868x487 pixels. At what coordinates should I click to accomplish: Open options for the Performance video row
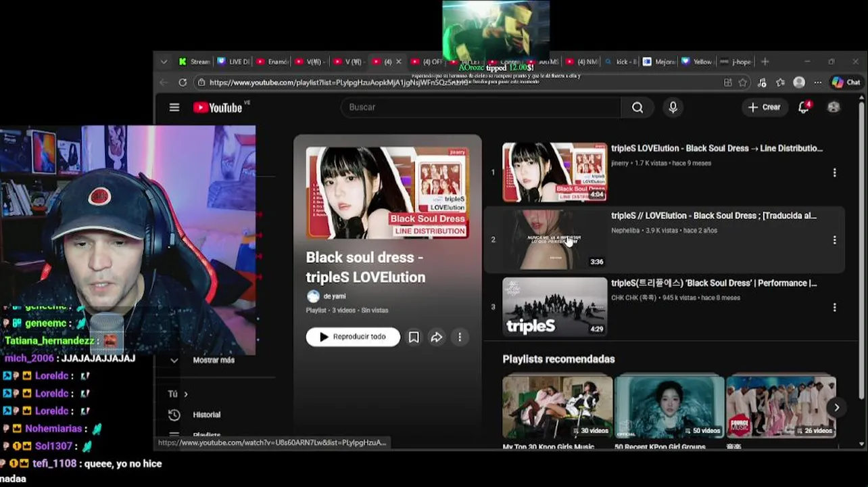pyautogui.click(x=834, y=307)
